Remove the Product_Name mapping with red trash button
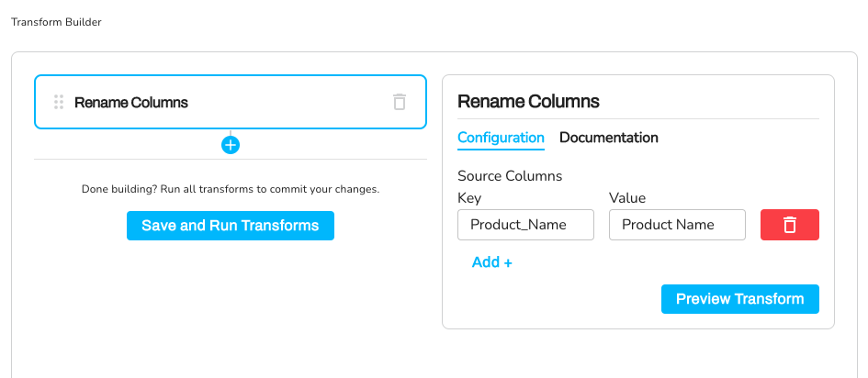Image resolution: width=868 pixels, height=378 pixels. click(789, 225)
